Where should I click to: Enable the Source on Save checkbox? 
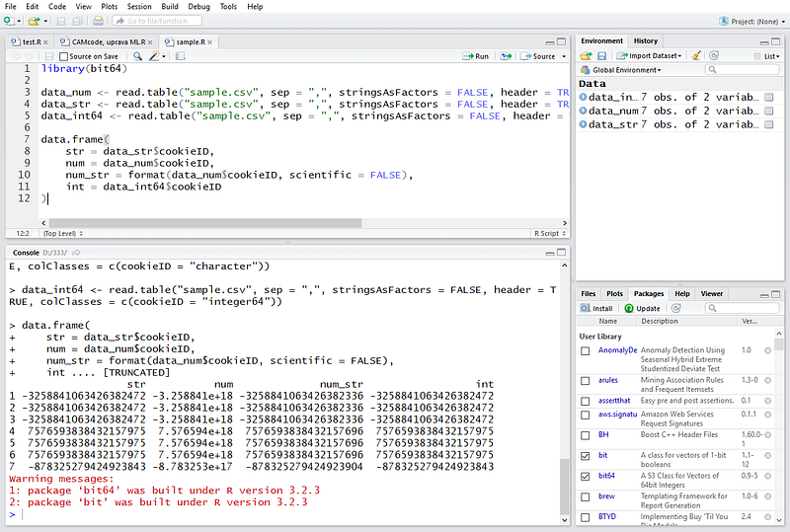64,57
